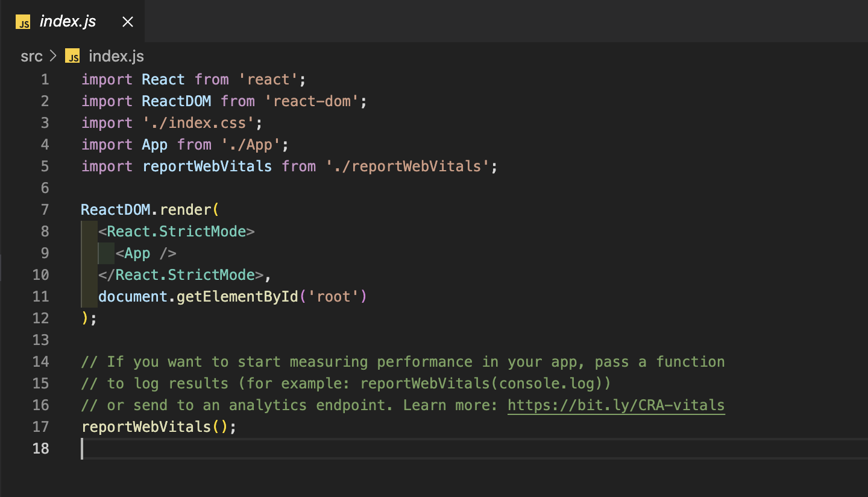868x497 pixels.
Task: Click line number 18 in the gutter
Action: click(x=40, y=449)
